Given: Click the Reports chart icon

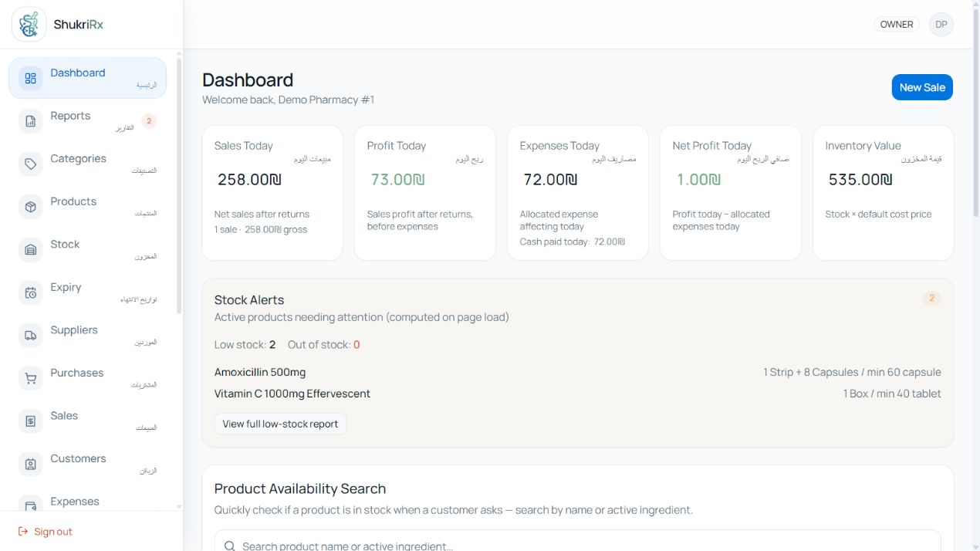Looking at the screenshot, I should (31, 121).
